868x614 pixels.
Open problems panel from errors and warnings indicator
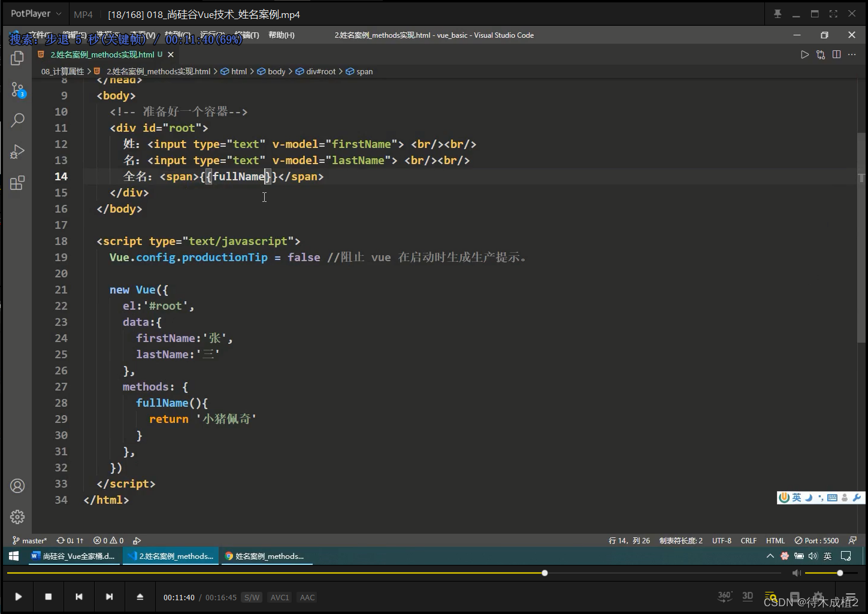pyautogui.click(x=108, y=540)
